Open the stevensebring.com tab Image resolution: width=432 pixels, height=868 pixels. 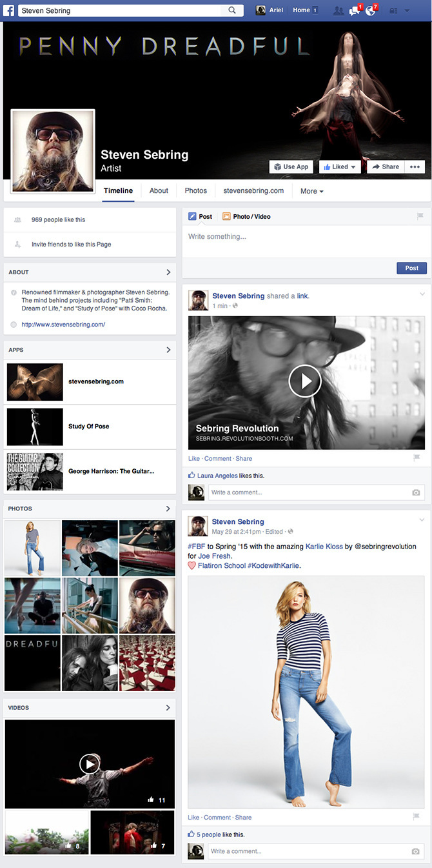tap(253, 190)
